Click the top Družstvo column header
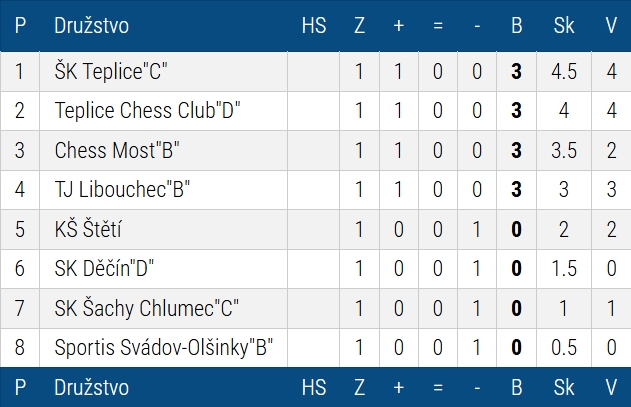The image size is (631, 407). (x=91, y=26)
